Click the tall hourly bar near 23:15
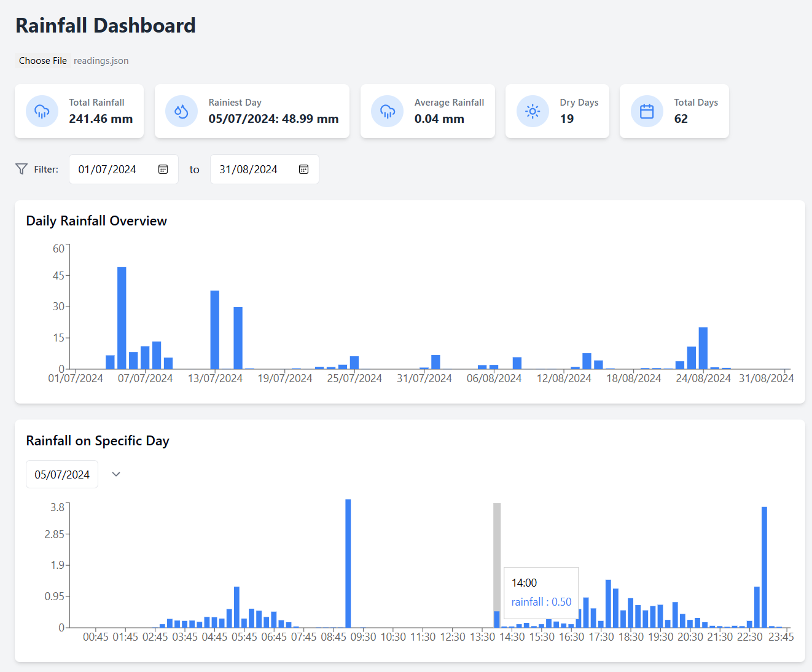Image resolution: width=812 pixels, height=672 pixels. (x=764, y=567)
